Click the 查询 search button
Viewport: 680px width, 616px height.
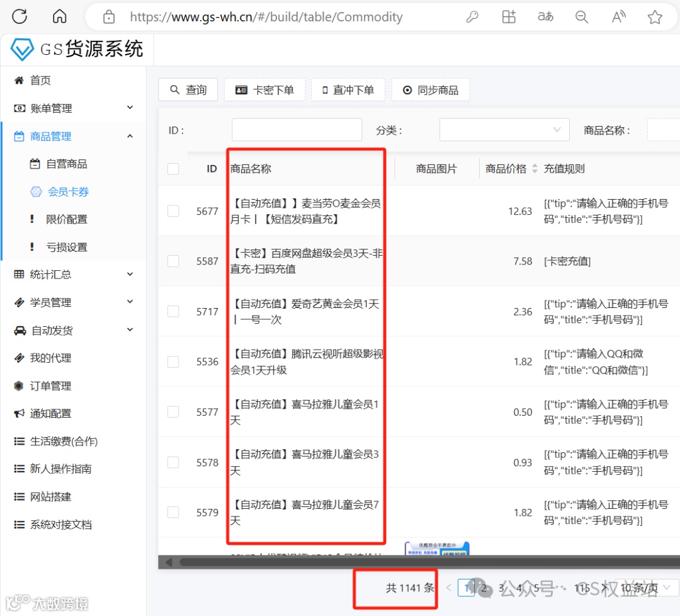click(188, 90)
